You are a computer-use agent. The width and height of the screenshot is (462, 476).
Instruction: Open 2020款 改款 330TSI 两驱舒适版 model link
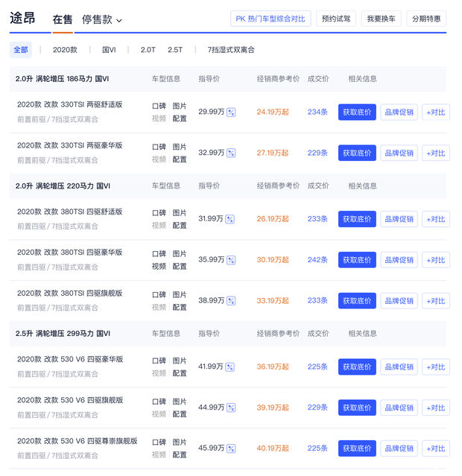(x=70, y=105)
